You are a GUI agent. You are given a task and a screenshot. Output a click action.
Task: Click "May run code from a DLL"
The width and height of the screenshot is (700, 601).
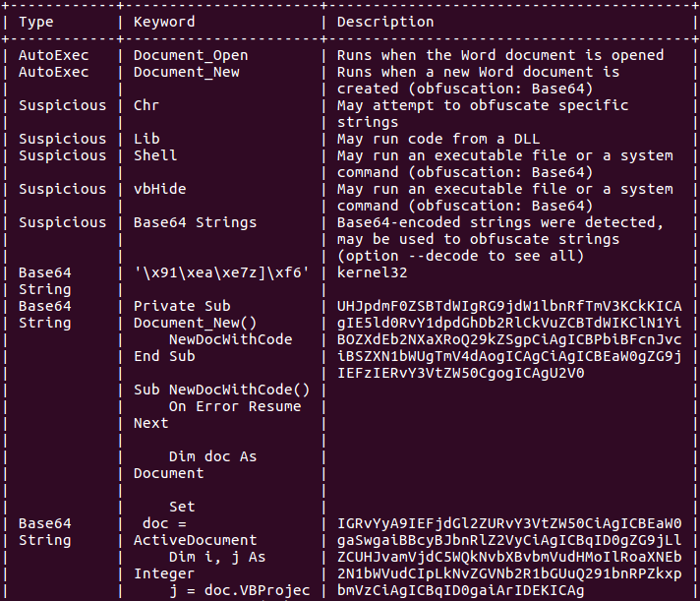pyautogui.click(x=437, y=139)
